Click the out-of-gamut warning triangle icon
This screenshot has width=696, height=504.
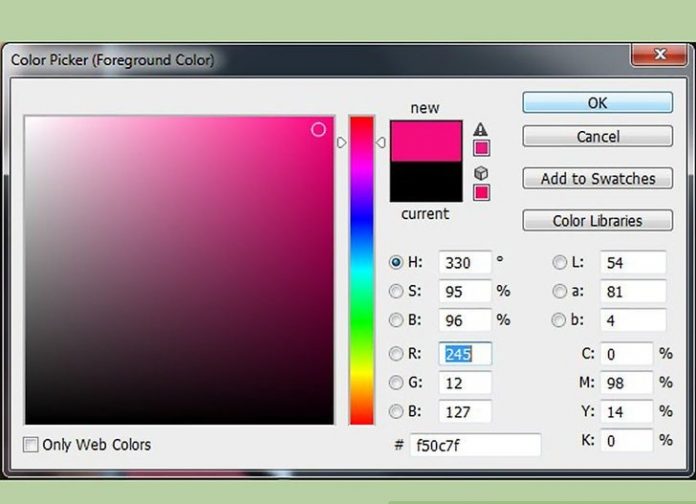point(481,129)
